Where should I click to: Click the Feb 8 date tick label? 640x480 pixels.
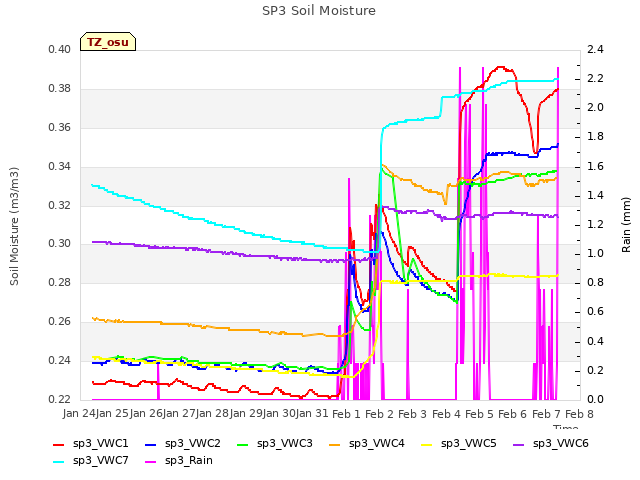point(579,414)
